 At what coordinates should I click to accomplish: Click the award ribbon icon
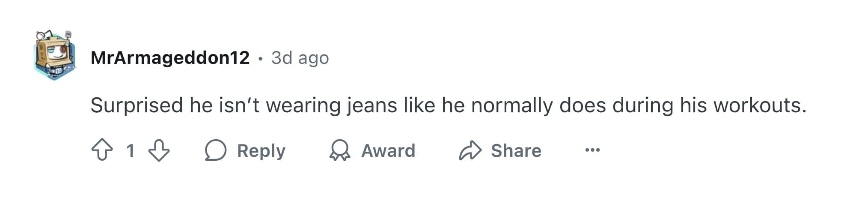tap(340, 150)
